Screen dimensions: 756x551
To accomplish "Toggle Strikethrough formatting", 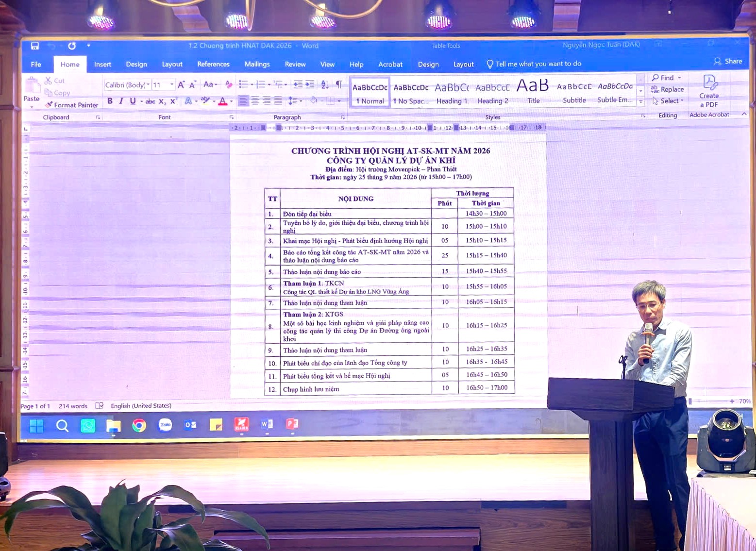I will point(151,101).
